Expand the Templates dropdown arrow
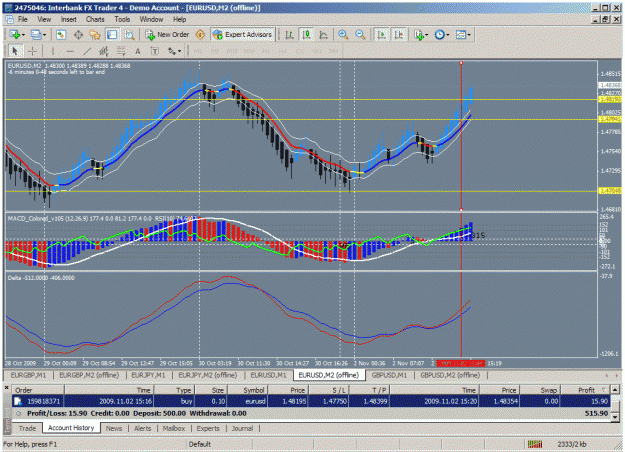The width and height of the screenshot is (625, 452). pos(469,35)
